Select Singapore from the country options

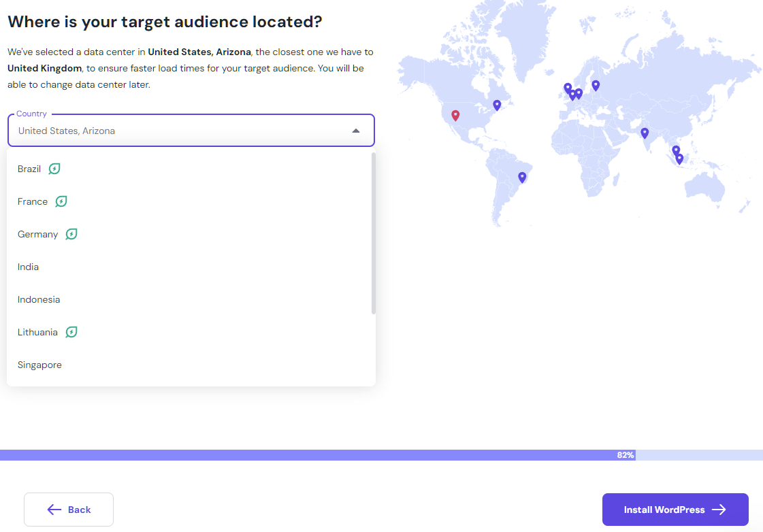[x=39, y=365]
